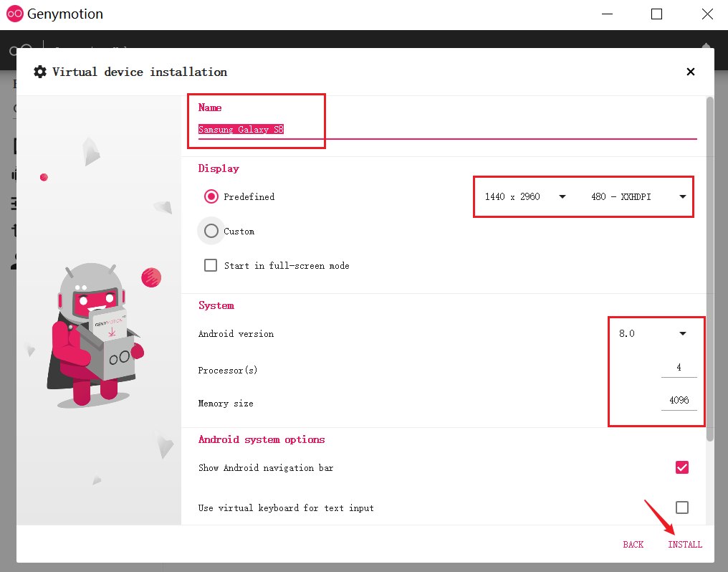Click the Android system options heading
The height and width of the screenshot is (572, 728).
pos(262,439)
